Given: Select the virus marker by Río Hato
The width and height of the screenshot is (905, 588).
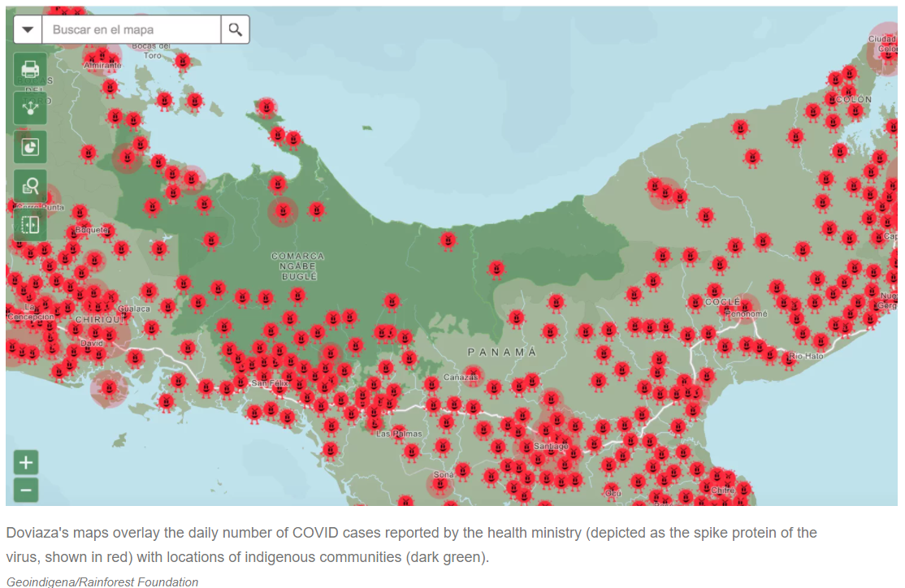Looking at the screenshot, I should pos(790,359).
